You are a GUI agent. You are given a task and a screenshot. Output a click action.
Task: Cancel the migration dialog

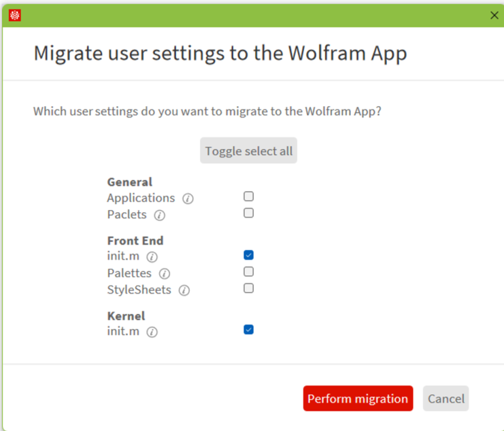(446, 398)
